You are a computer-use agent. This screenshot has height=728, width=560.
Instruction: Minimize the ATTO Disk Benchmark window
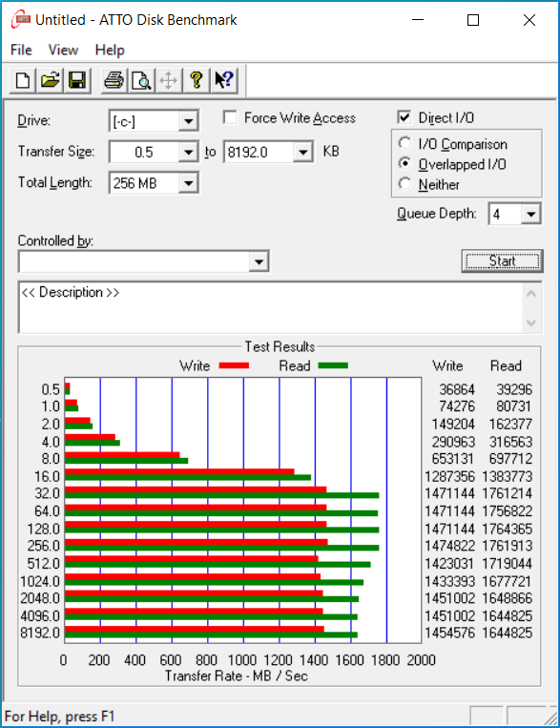[x=418, y=20]
